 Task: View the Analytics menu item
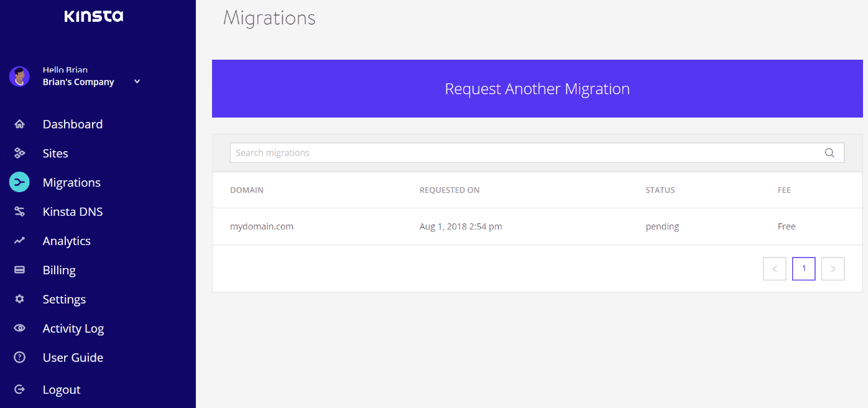pyautogui.click(x=67, y=241)
